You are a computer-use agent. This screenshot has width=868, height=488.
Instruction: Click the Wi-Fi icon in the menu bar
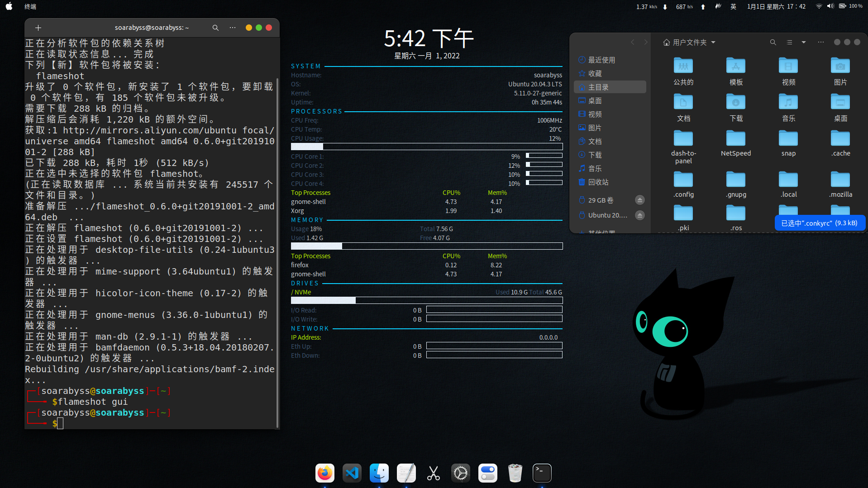[x=818, y=6]
